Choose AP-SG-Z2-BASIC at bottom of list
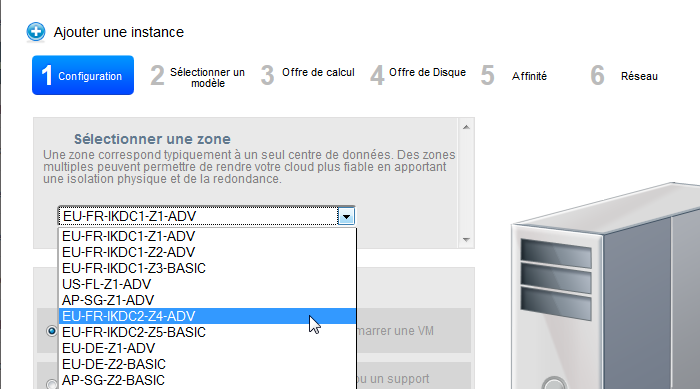Screen dimensions: 700x389 [x=208, y=381]
